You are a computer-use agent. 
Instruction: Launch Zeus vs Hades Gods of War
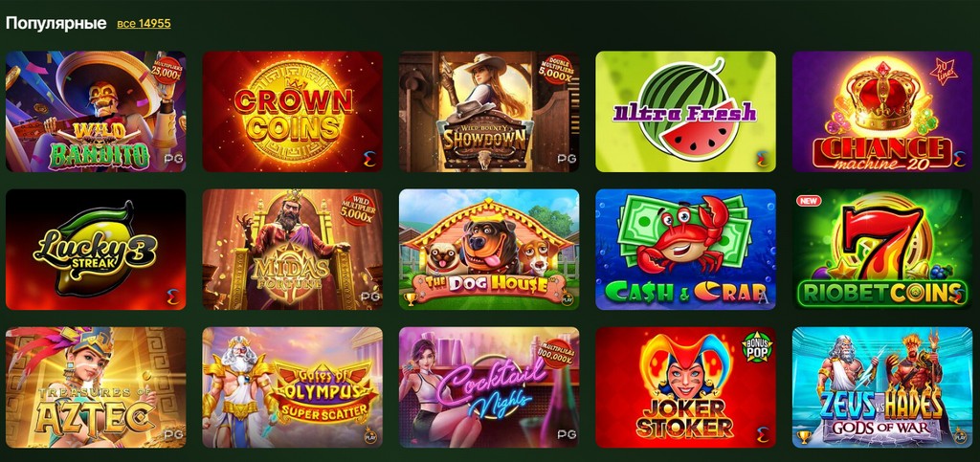click(881, 387)
